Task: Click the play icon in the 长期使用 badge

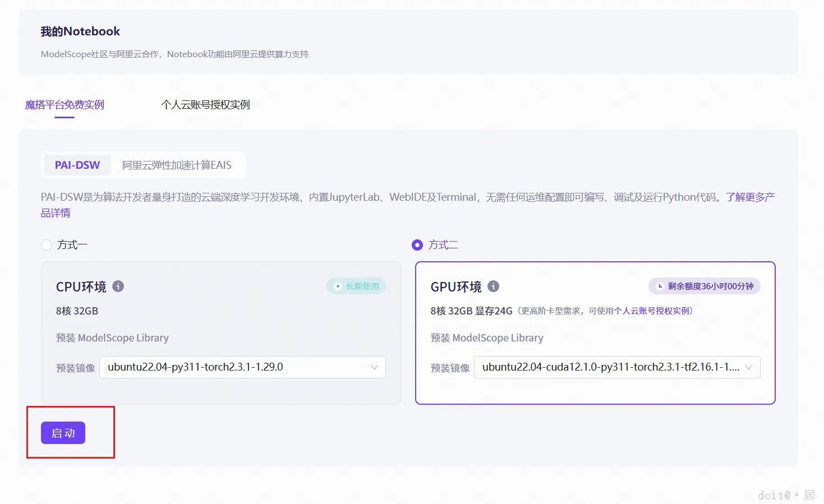Action: (337, 286)
